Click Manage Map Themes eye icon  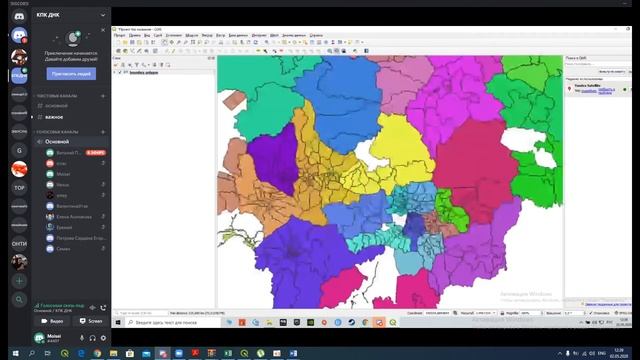coord(130,65)
